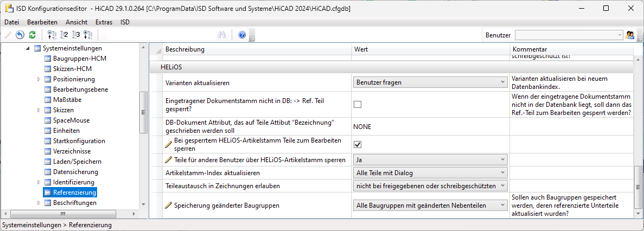Click the Kommentar column header
The height and width of the screenshot is (231, 644).
572,49
